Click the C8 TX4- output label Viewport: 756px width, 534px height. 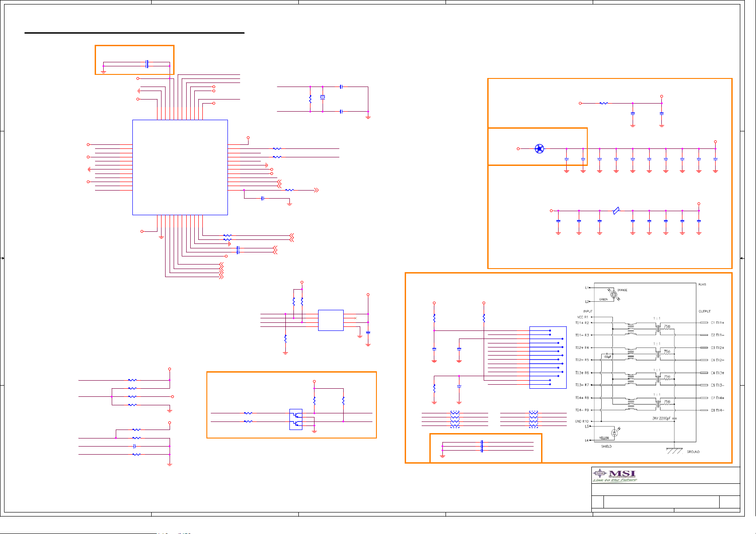(717, 410)
